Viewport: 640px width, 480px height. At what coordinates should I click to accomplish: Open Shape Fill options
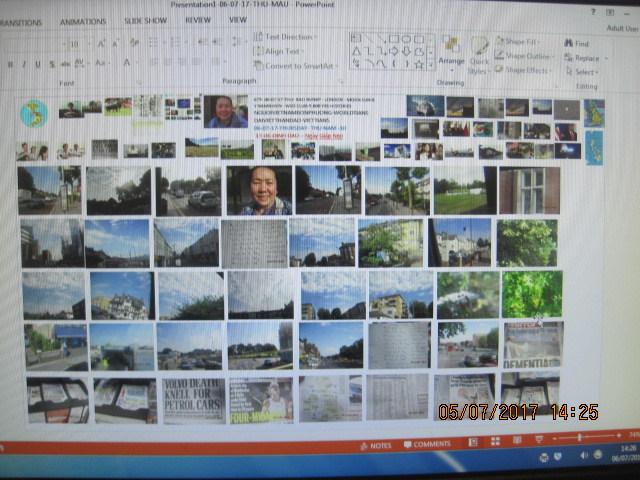click(x=517, y=41)
